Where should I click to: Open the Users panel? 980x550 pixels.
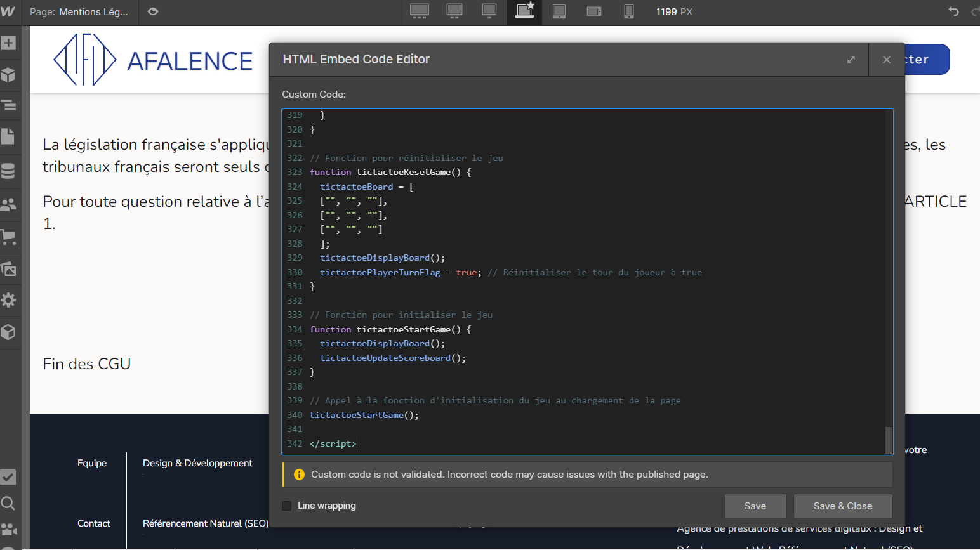point(8,204)
